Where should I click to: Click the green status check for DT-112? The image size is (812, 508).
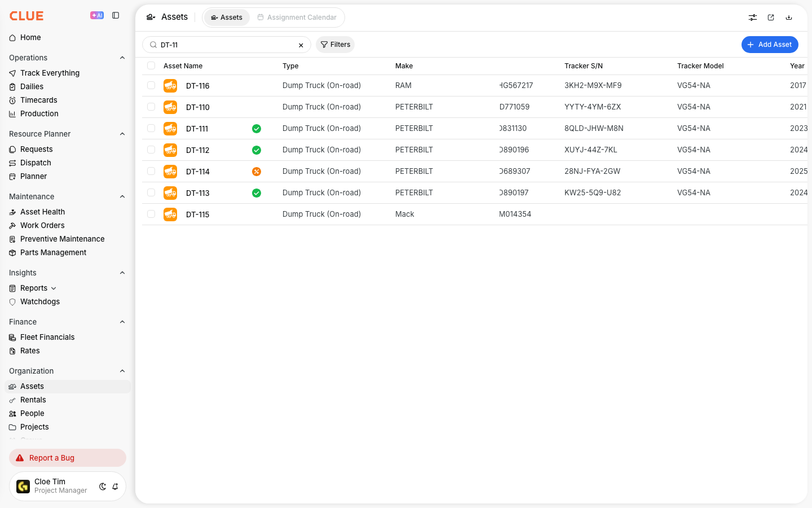(257, 150)
